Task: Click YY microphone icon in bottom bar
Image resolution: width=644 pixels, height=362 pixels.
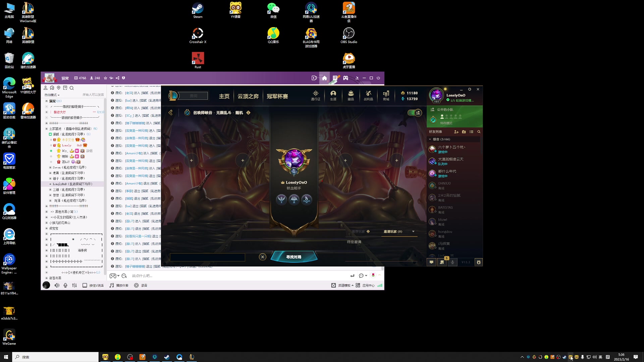Action: [65, 285]
